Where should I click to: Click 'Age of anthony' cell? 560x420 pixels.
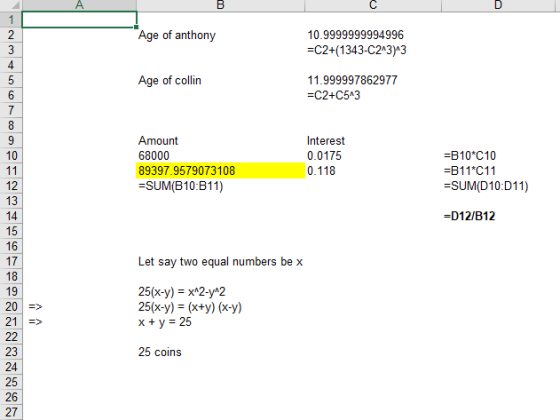[177, 35]
